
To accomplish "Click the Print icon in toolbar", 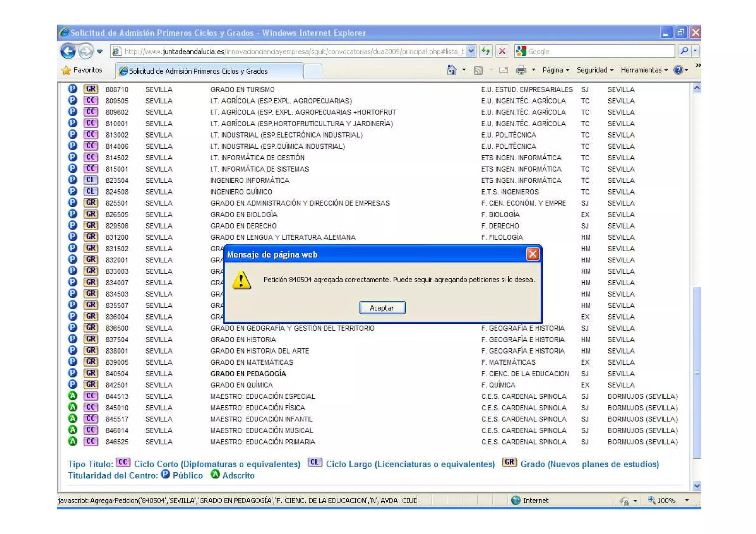I will point(521,70).
